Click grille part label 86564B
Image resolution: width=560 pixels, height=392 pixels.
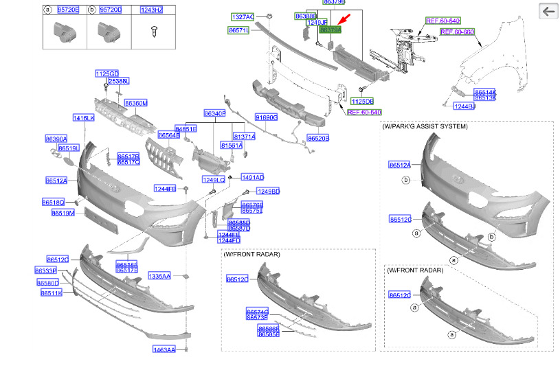click(169, 135)
